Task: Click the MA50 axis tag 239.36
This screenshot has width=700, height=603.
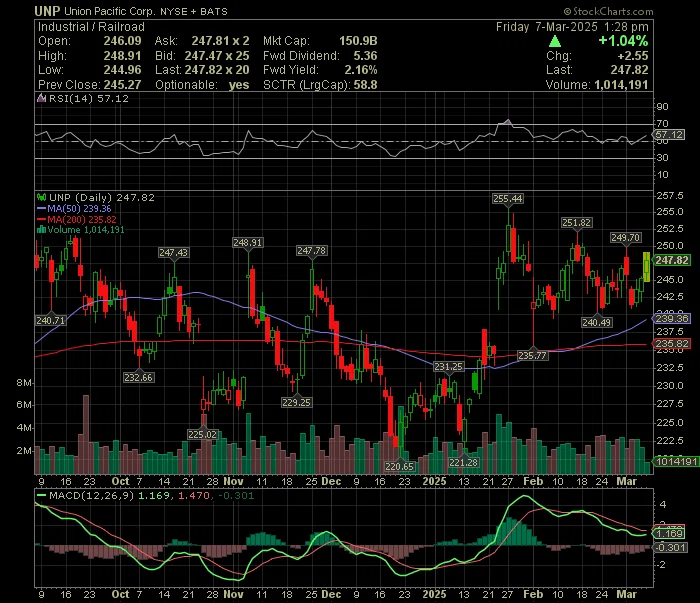Action: tap(672, 318)
